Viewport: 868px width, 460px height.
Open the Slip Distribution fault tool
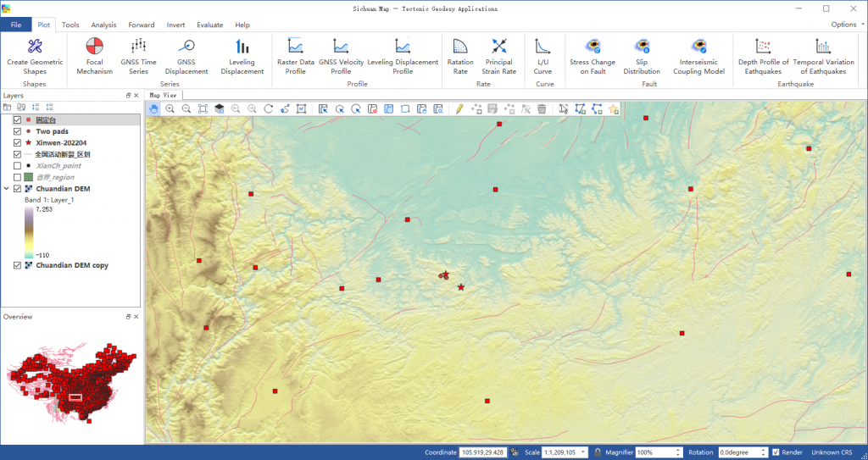(x=641, y=47)
